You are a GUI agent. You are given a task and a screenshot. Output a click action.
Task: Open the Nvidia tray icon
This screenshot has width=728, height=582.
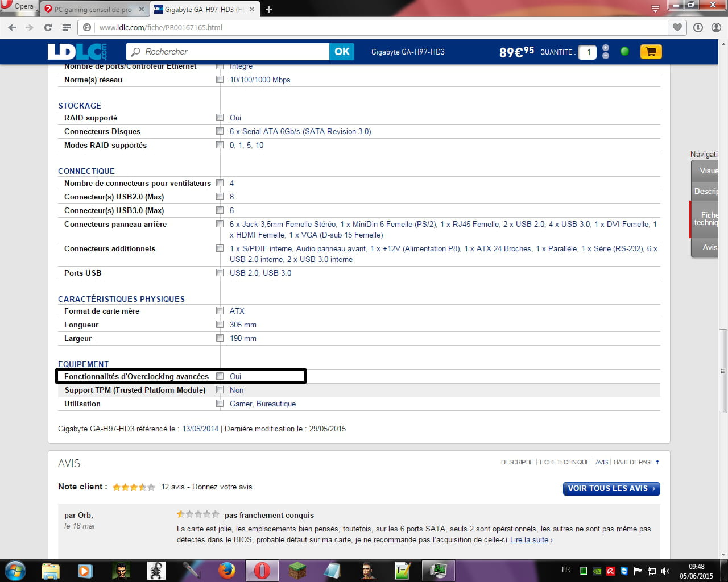tap(597, 571)
